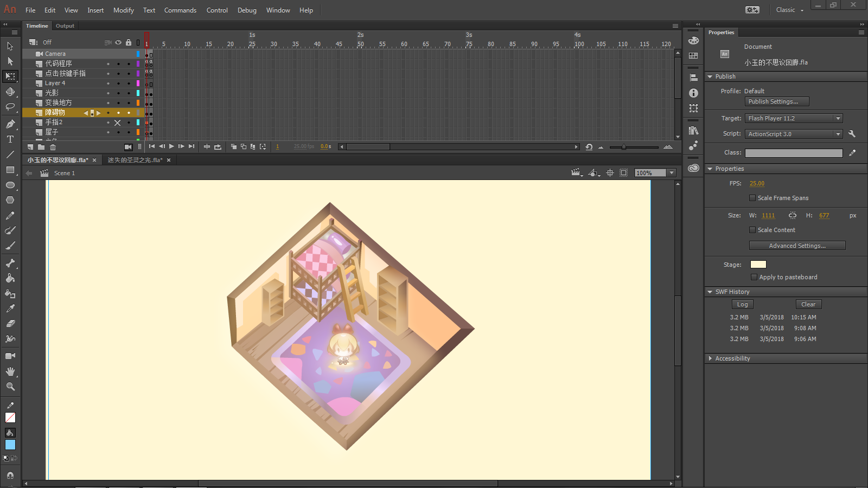Click the fill color swatch in toolbox
868x488 pixels.
(x=10, y=445)
